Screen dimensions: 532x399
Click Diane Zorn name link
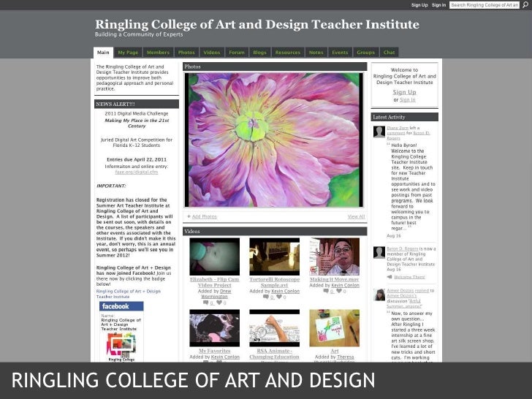tap(398, 128)
